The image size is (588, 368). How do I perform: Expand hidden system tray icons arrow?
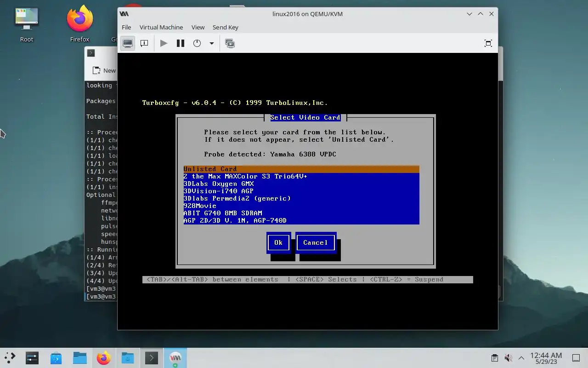[x=521, y=358]
